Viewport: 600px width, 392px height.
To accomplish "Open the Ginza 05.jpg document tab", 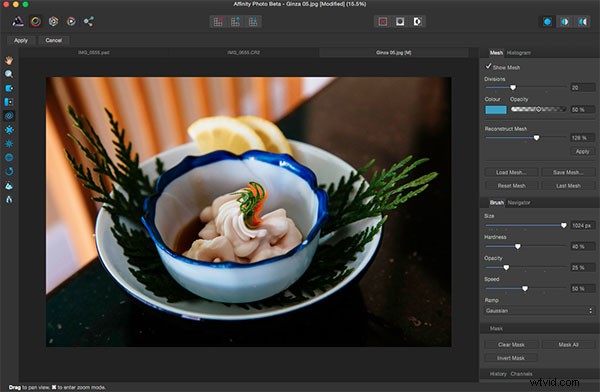I will pyautogui.click(x=393, y=52).
